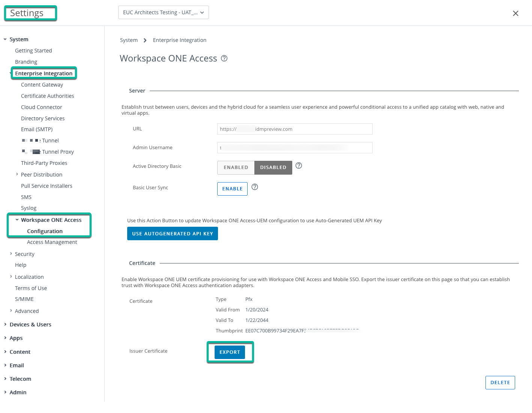
Task: Click help icon next to Workspace ONE Access title
Action: tap(224, 58)
